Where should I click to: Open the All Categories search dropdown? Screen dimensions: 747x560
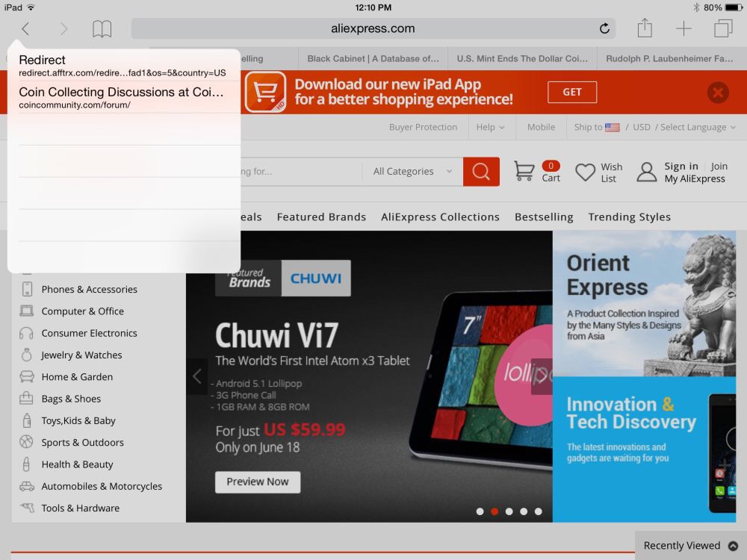coord(412,172)
